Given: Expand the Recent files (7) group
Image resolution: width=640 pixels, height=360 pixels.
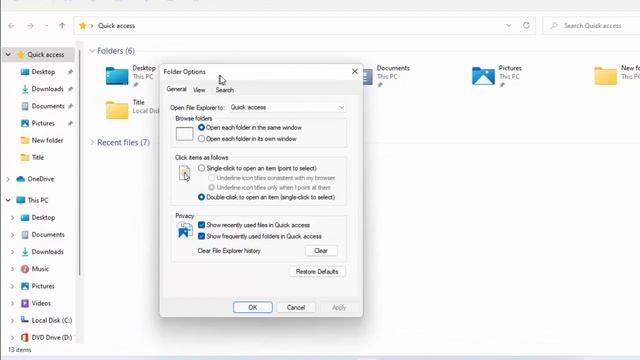Looking at the screenshot, I should coord(92,142).
